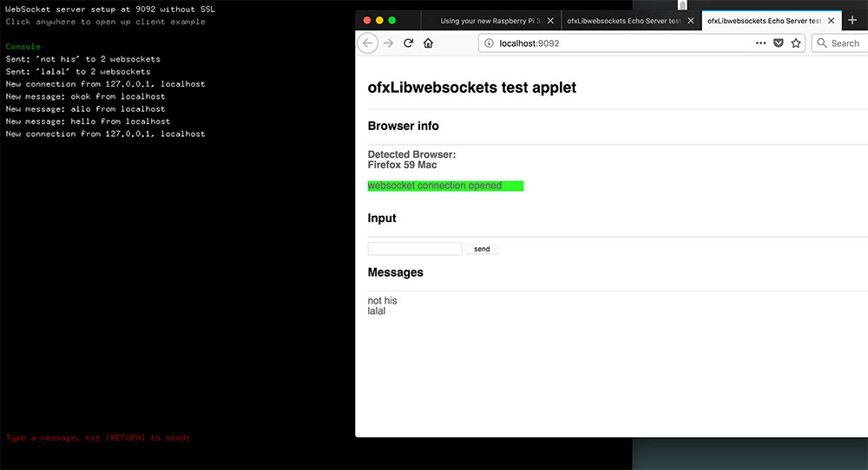The width and height of the screenshot is (868, 470).
Task: Click red 'Type a message, hit [RETURN]' prompt
Action: 98,438
